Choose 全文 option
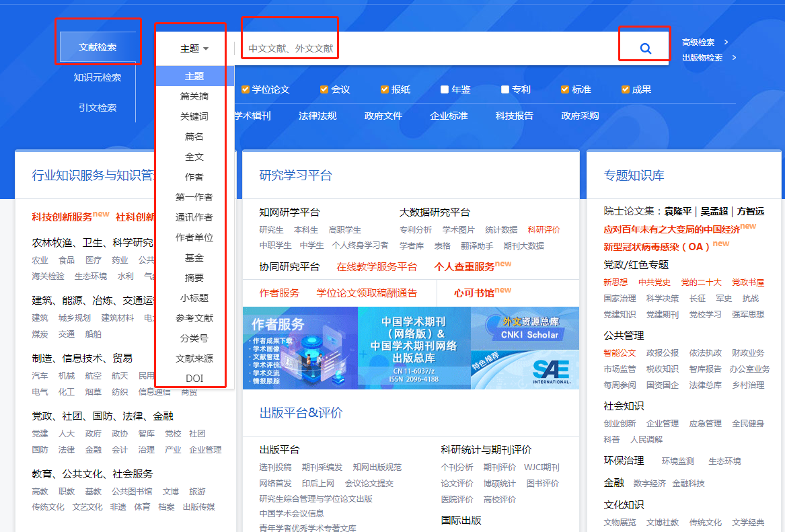 [x=194, y=157]
